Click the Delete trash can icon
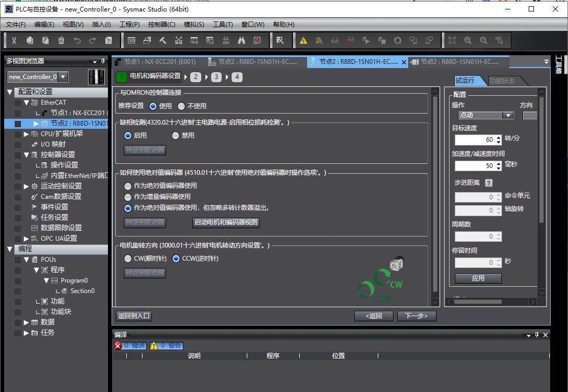The image size is (568, 392). [61, 40]
